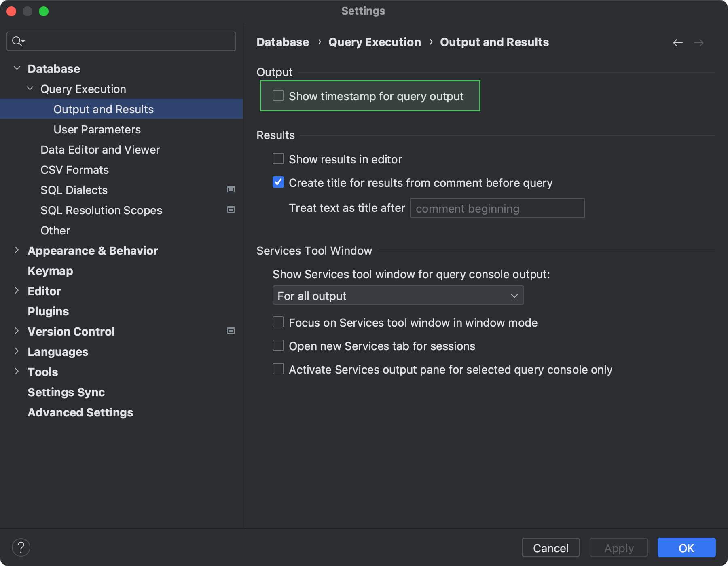Expand the Languages settings group
This screenshot has height=566, width=728.
pos(17,351)
